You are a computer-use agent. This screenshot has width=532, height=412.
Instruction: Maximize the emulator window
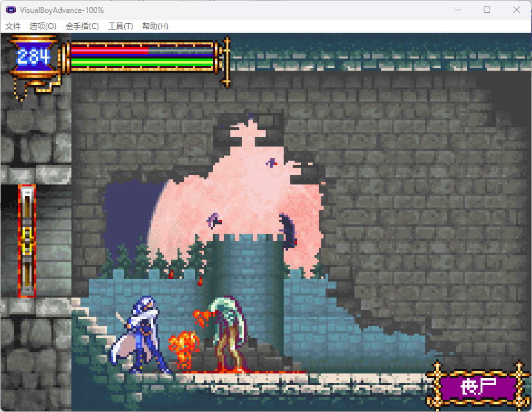click(x=487, y=10)
